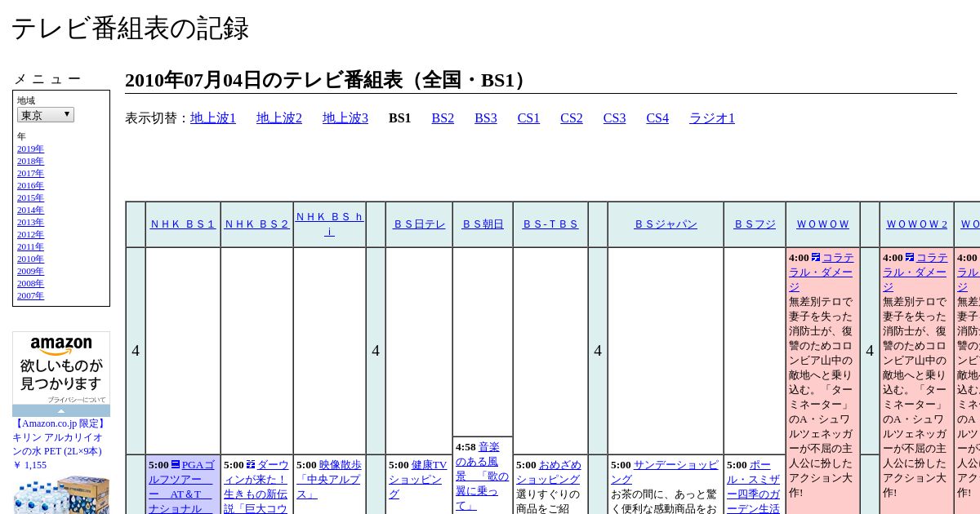Open コラテラル・ダメージ in the WOWOW2 column

[x=915, y=273]
